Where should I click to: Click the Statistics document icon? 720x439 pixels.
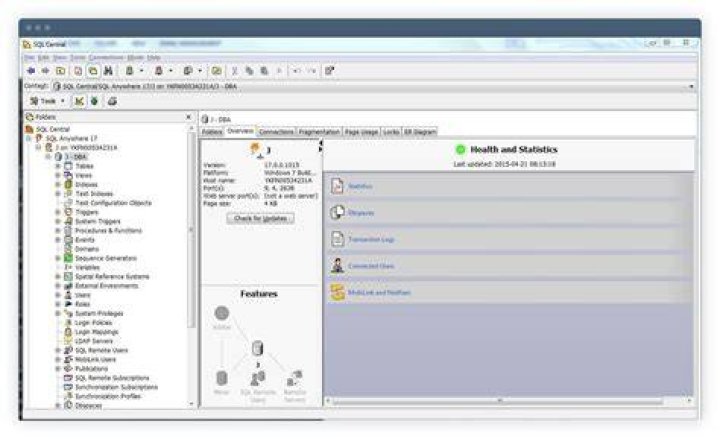click(338, 186)
